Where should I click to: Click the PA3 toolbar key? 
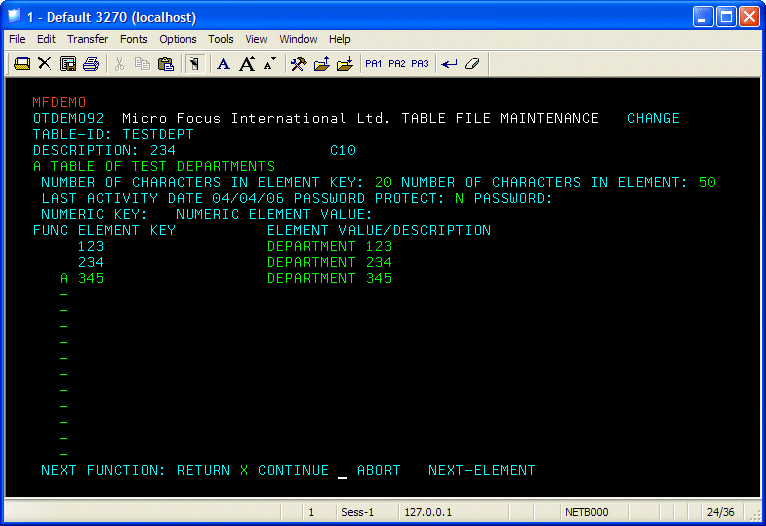(x=420, y=63)
